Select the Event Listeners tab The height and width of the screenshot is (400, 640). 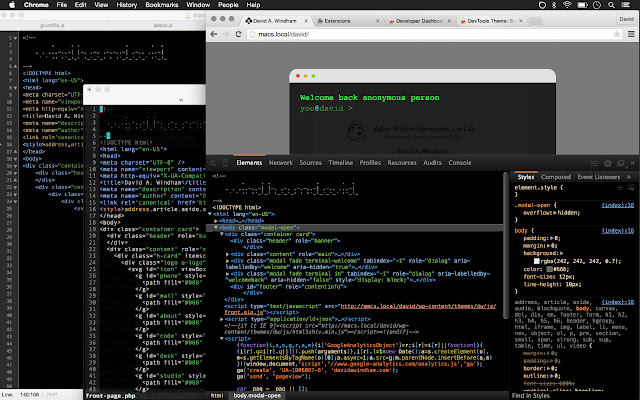(x=599, y=177)
